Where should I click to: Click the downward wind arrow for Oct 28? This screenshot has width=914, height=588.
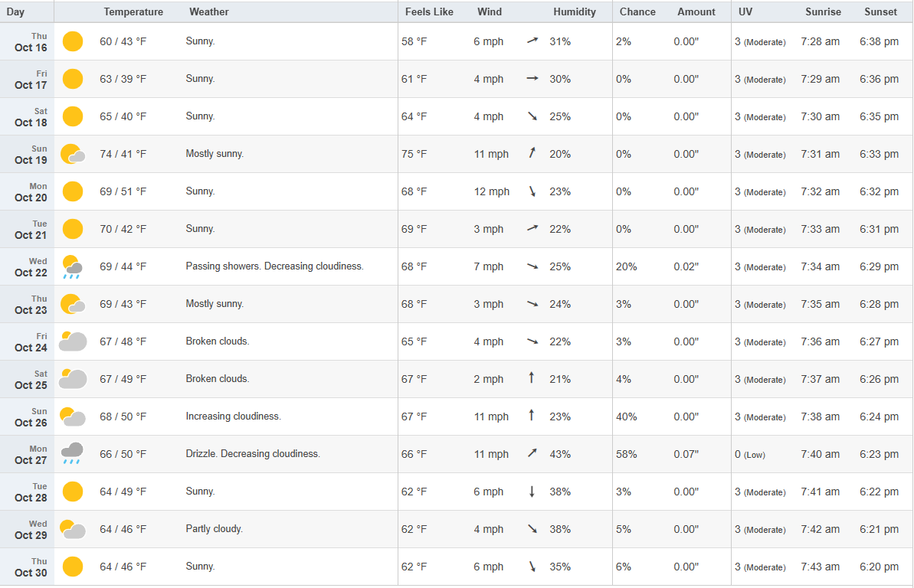click(532, 492)
